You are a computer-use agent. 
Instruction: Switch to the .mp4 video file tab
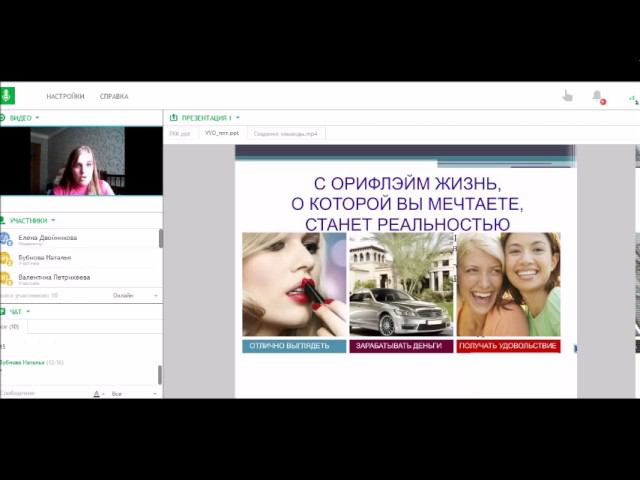pyautogui.click(x=285, y=133)
